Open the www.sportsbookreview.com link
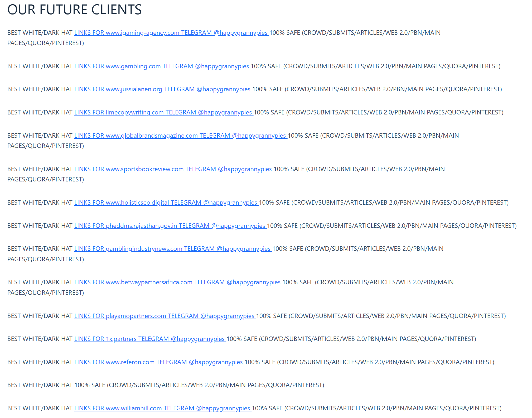The width and height of the screenshot is (532, 418). [174, 169]
